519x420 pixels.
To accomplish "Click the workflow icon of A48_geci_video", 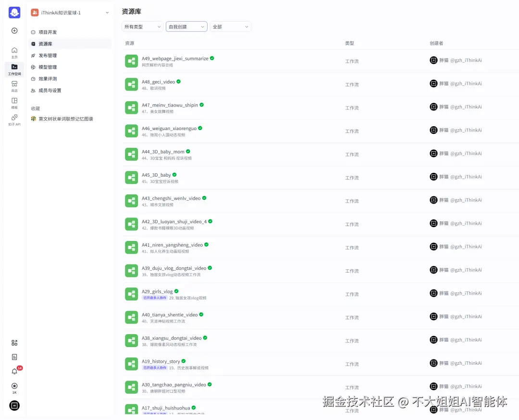I will coord(131,84).
